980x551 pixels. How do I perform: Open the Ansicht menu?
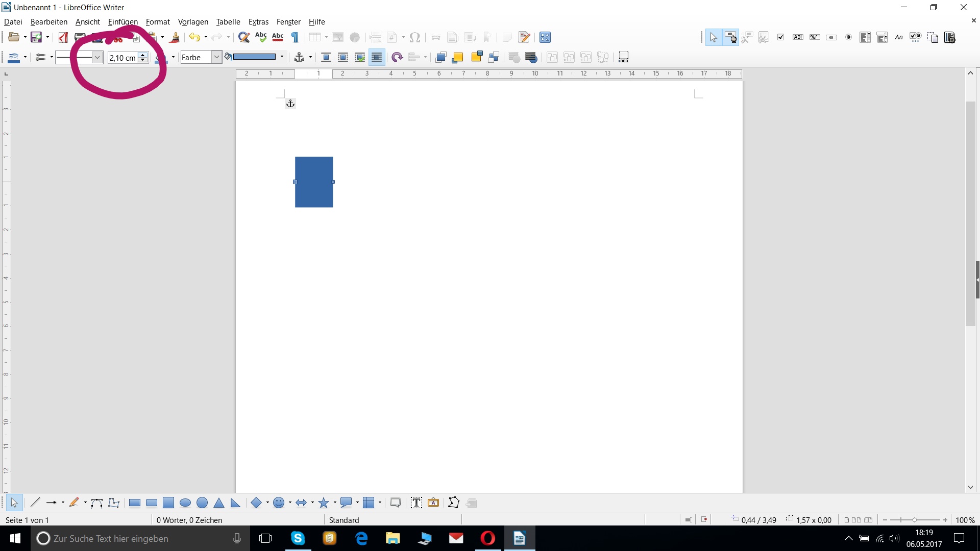tap(88, 22)
